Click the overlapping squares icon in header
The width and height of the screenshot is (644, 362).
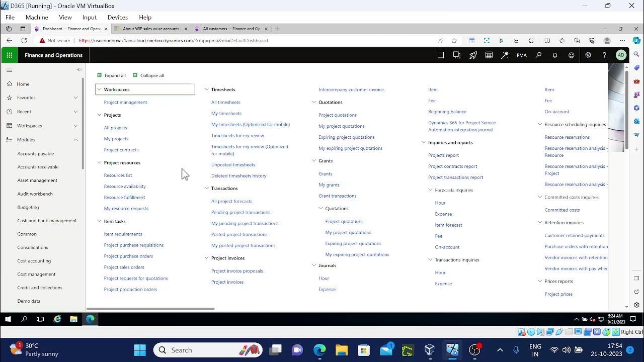(457, 55)
